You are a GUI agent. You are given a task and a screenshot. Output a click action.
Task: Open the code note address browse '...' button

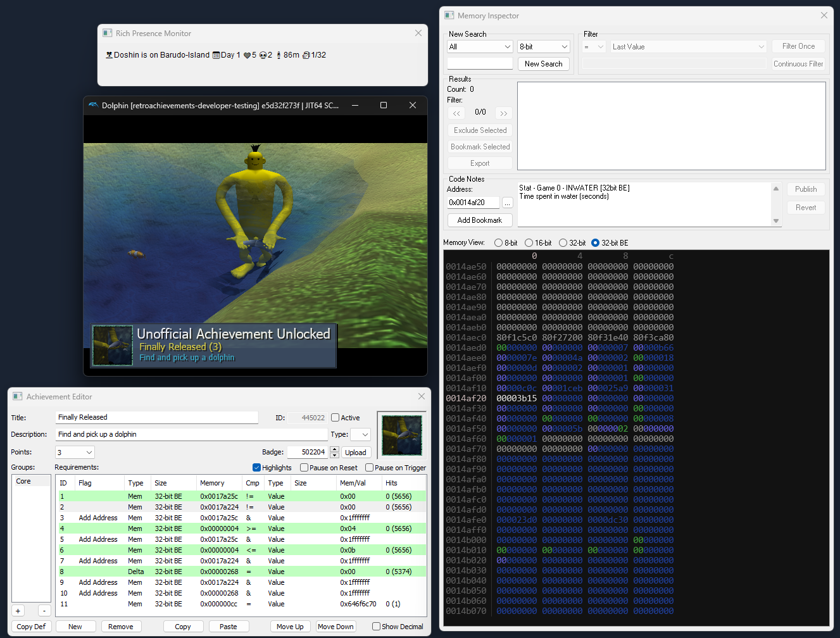click(x=508, y=203)
